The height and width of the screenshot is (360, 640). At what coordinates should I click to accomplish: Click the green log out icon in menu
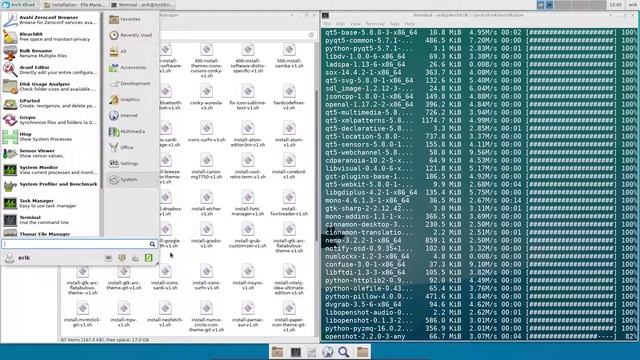149,258
